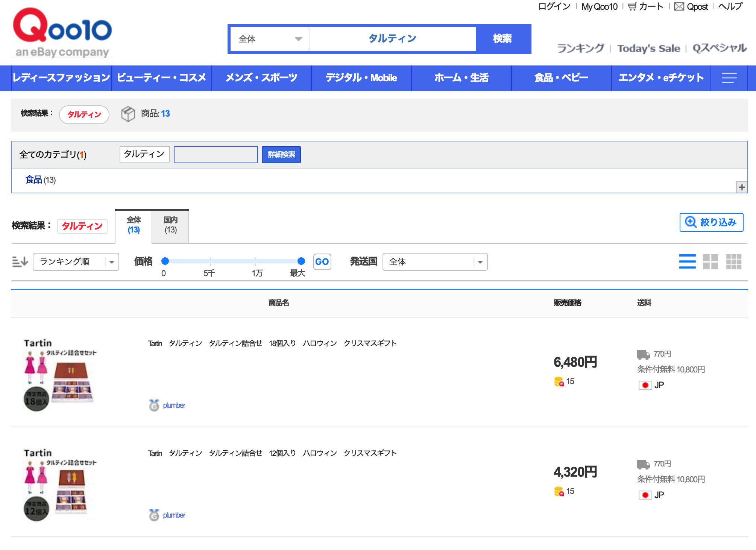
Task: Switch to large grid view layout
Action: (x=710, y=261)
